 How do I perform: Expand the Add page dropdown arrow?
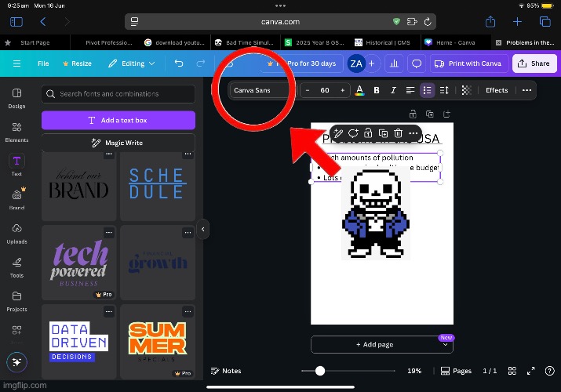[x=446, y=345]
